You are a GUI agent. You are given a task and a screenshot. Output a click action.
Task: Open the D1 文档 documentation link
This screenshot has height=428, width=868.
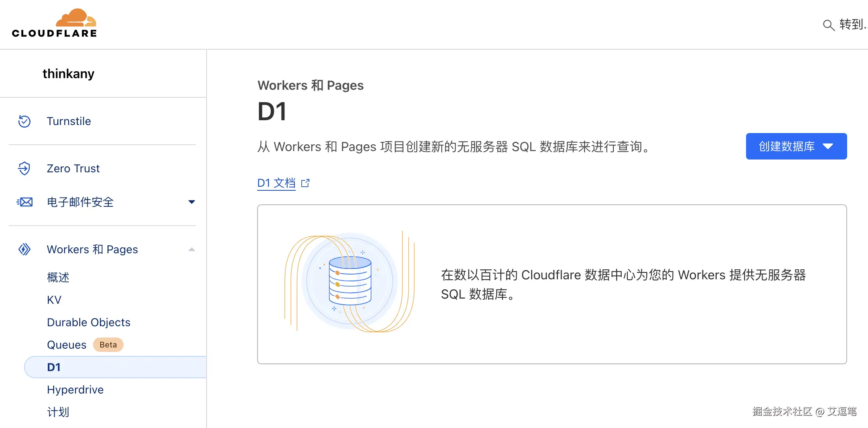tap(276, 183)
